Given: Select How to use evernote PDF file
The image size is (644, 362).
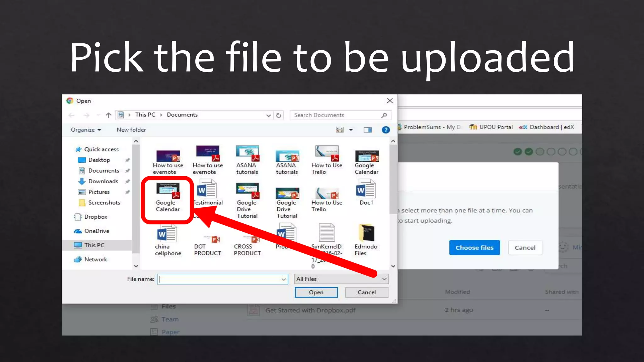Looking at the screenshot, I should (208, 160).
